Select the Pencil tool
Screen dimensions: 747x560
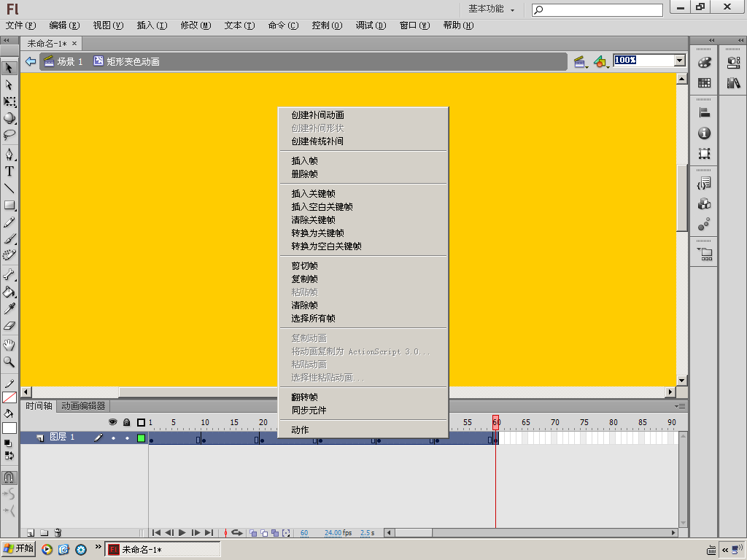pos(9,222)
